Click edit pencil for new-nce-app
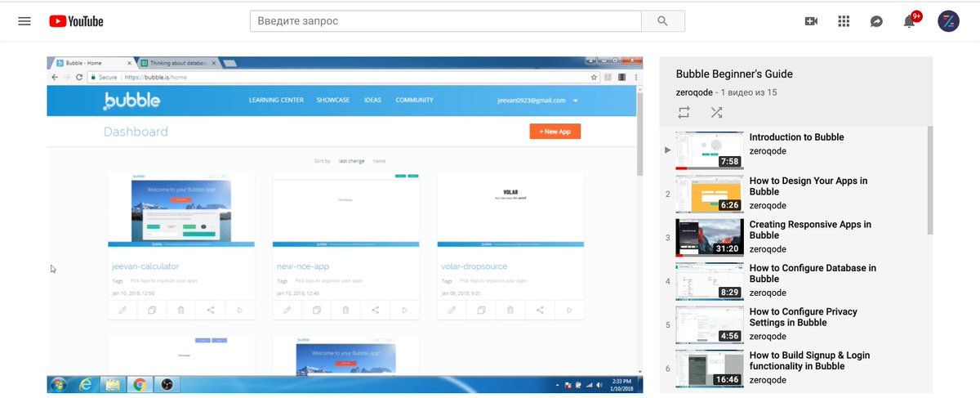 coord(287,311)
